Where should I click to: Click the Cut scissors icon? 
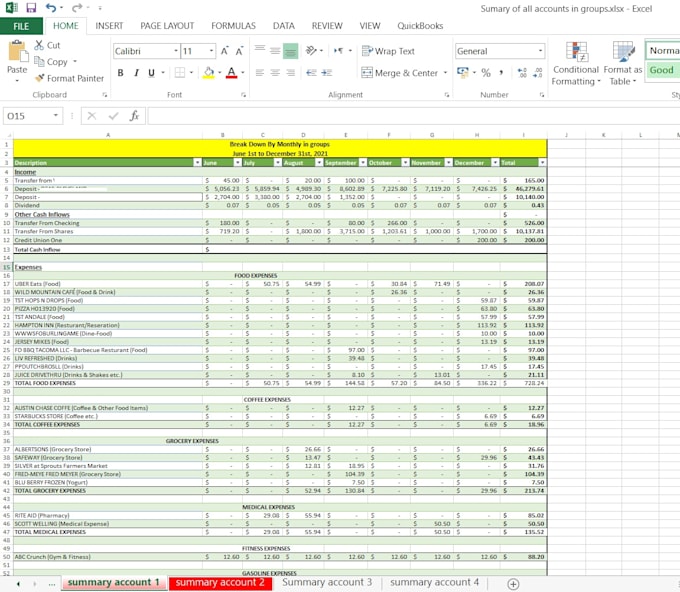[39, 45]
